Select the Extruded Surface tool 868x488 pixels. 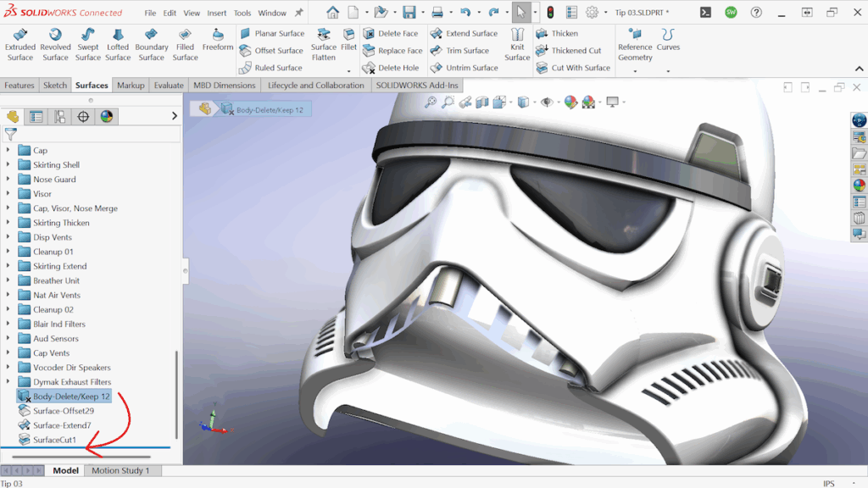click(19, 42)
